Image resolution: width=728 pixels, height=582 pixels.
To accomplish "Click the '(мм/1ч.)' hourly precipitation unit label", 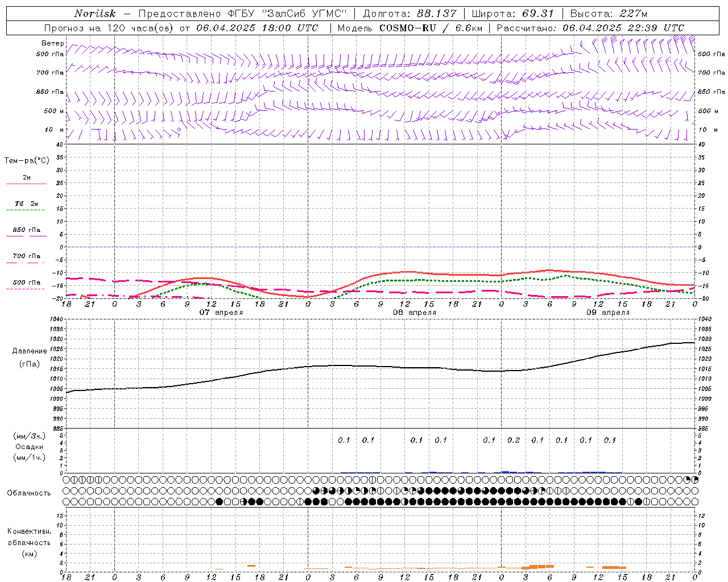I will point(30,458).
